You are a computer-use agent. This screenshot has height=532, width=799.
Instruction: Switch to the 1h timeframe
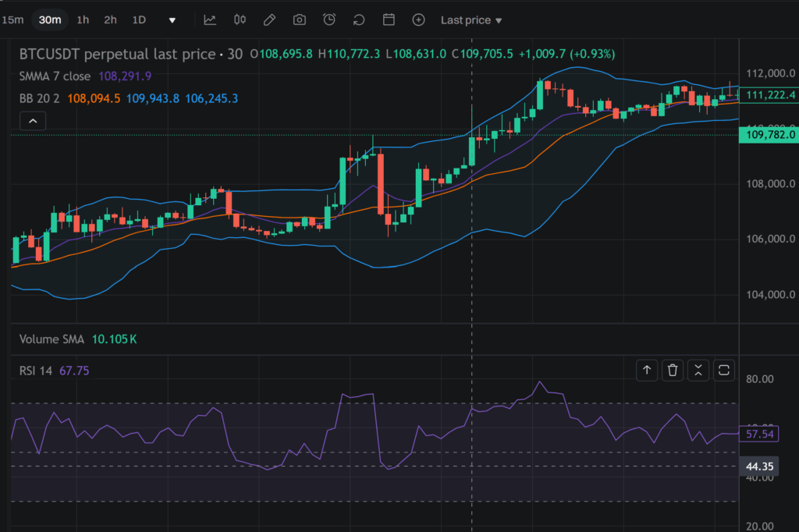point(83,20)
